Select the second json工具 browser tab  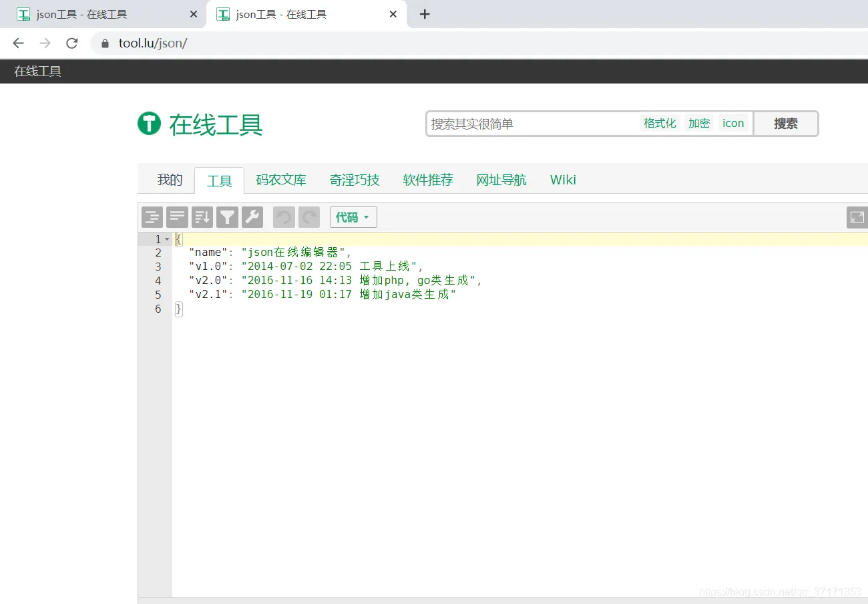pyautogui.click(x=307, y=14)
